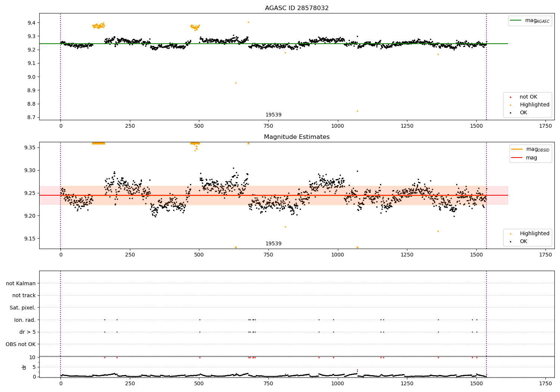Viewport: 560px width, 392px height.
Task: Select the green mag AGASC legend line
Action: 516,21
